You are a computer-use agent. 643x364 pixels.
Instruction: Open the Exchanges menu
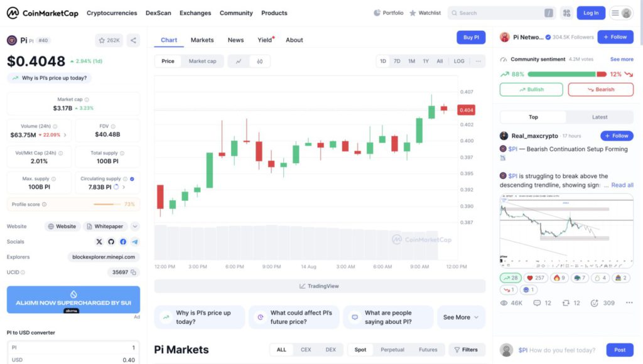click(x=195, y=13)
